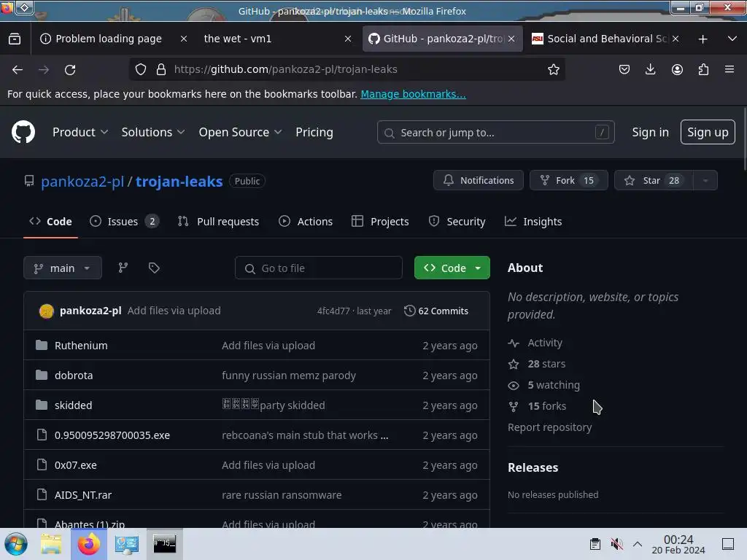The width and height of the screenshot is (747, 560).
Task: Click the site security padlock icon
Action: [x=161, y=69]
